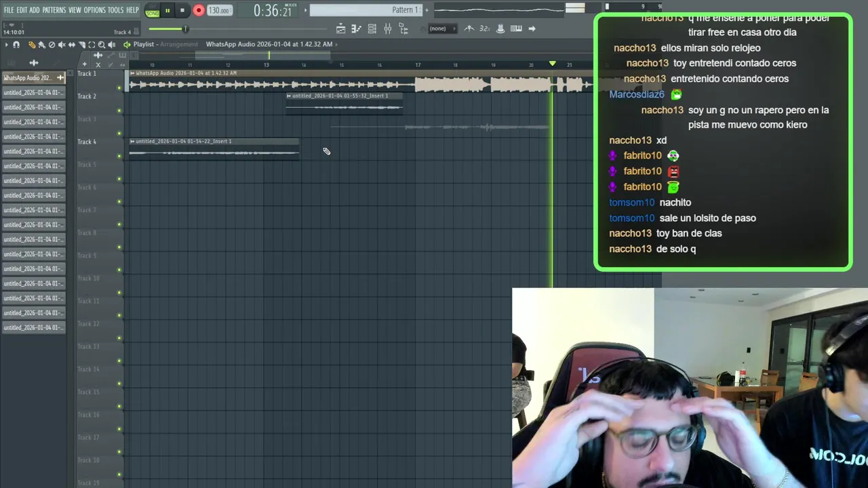Open the WhatsApp Audio clip menu on Track 1
The image size is (868, 488).
point(132,73)
